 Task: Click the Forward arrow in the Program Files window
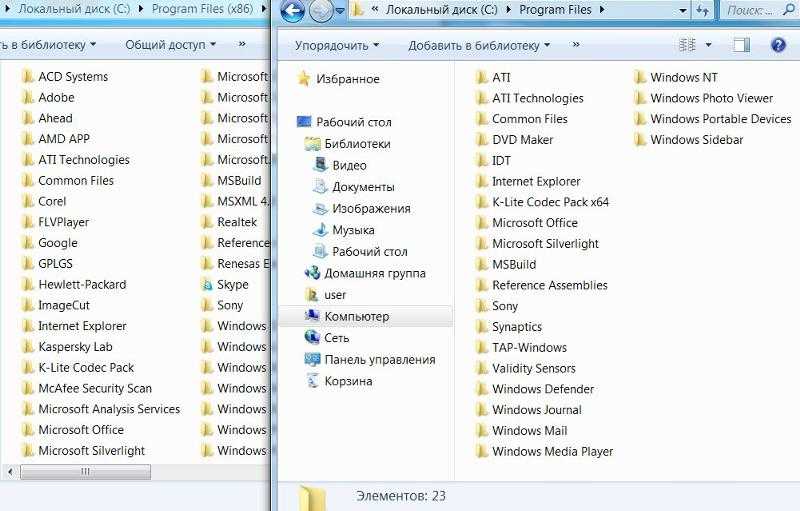click(x=321, y=11)
